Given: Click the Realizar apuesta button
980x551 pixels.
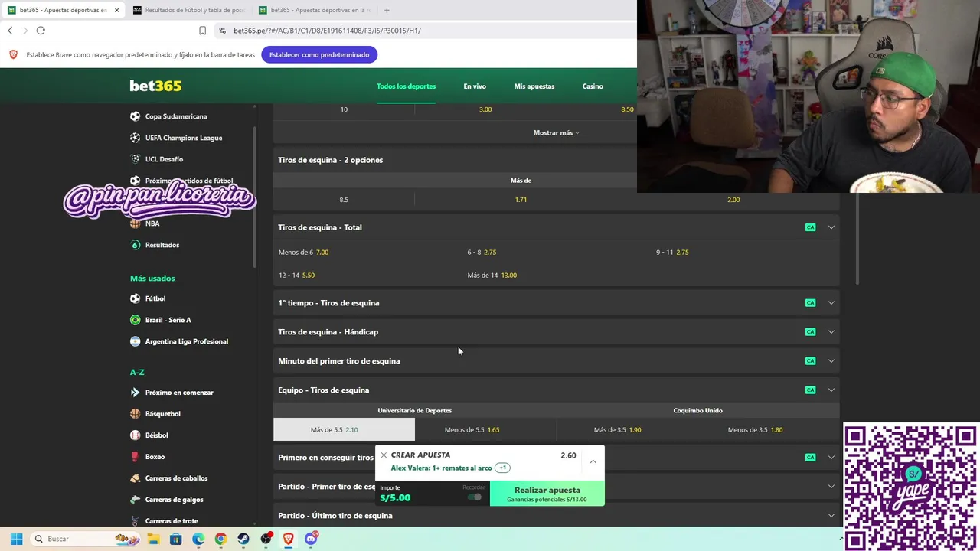Looking at the screenshot, I should click(x=547, y=494).
